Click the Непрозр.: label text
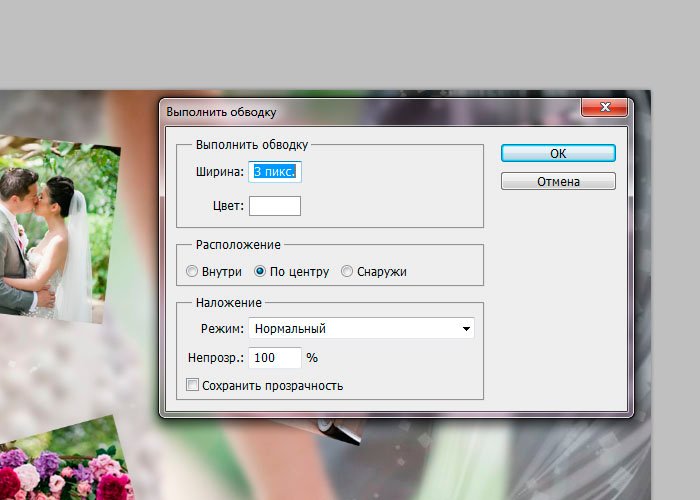This screenshot has height=500, width=700. pyautogui.click(x=215, y=357)
